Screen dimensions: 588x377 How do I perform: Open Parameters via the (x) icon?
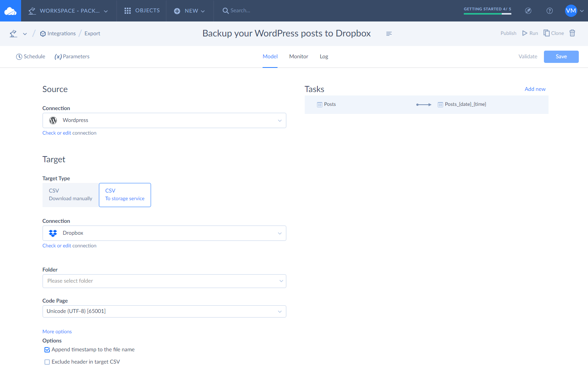click(x=58, y=56)
